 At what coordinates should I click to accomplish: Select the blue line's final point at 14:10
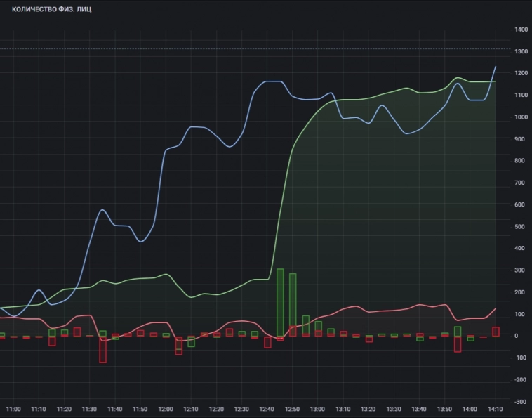496,67
